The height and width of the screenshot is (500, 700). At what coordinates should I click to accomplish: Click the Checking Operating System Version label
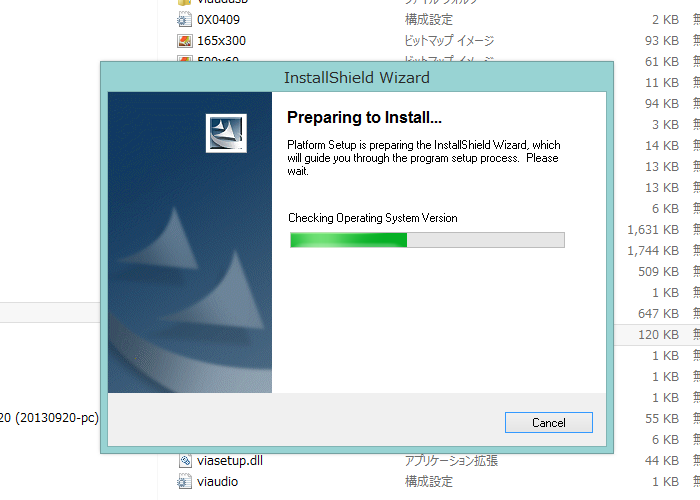tap(373, 218)
